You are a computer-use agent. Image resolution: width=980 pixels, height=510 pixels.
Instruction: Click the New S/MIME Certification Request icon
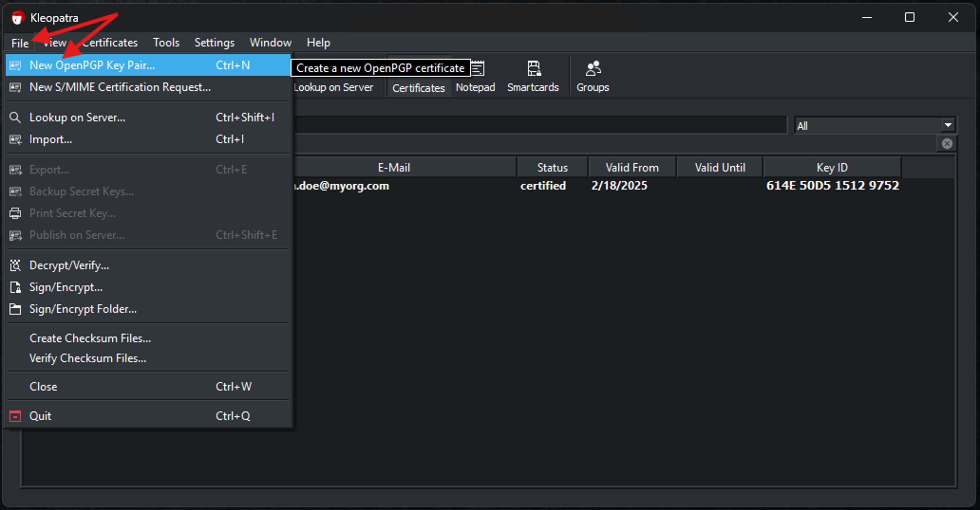[x=15, y=87]
